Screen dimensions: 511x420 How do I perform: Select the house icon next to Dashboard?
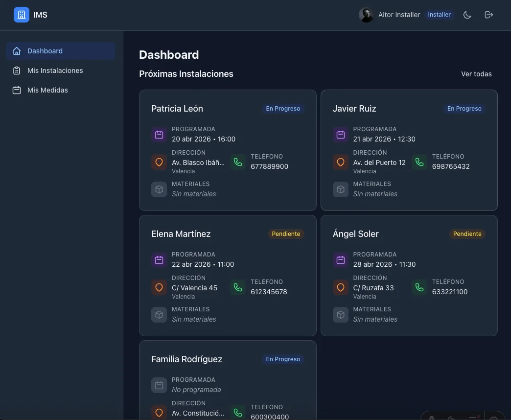[x=17, y=50]
